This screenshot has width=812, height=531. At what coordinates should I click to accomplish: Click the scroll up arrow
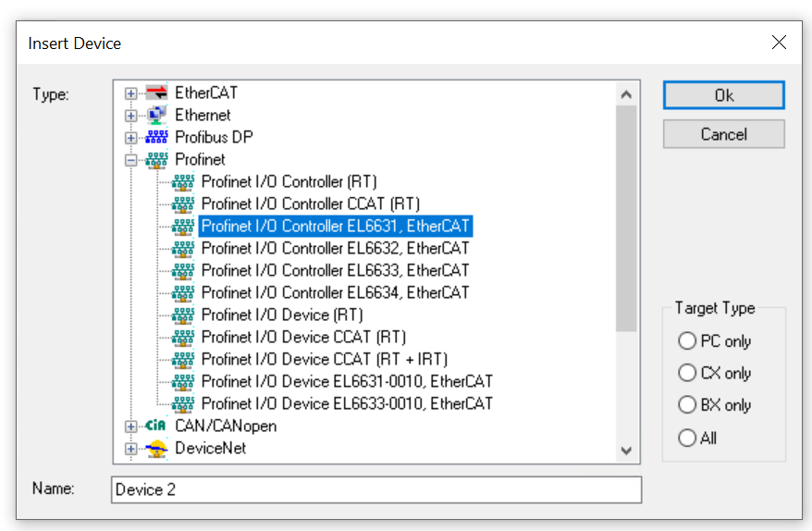pyautogui.click(x=627, y=94)
